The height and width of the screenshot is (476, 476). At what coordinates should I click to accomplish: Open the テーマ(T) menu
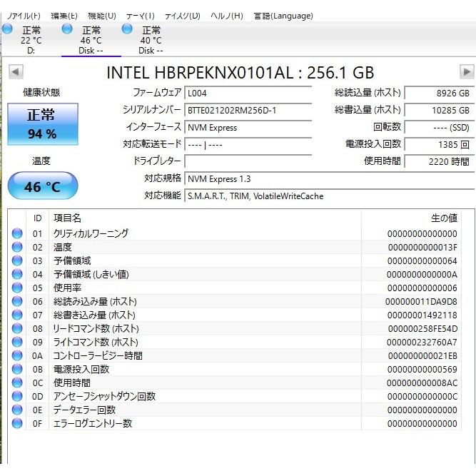point(141,16)
